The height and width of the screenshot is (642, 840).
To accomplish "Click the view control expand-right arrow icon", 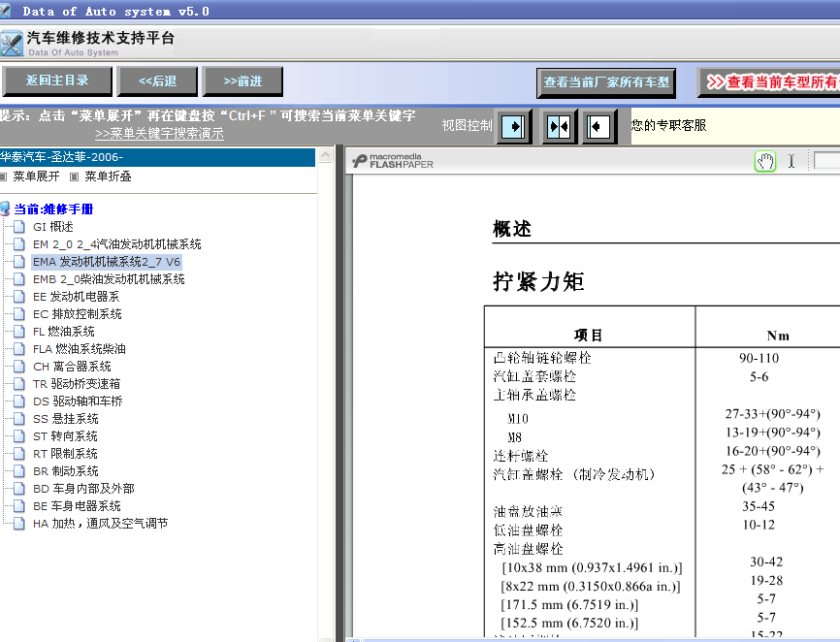I will (x=514, y=127).
